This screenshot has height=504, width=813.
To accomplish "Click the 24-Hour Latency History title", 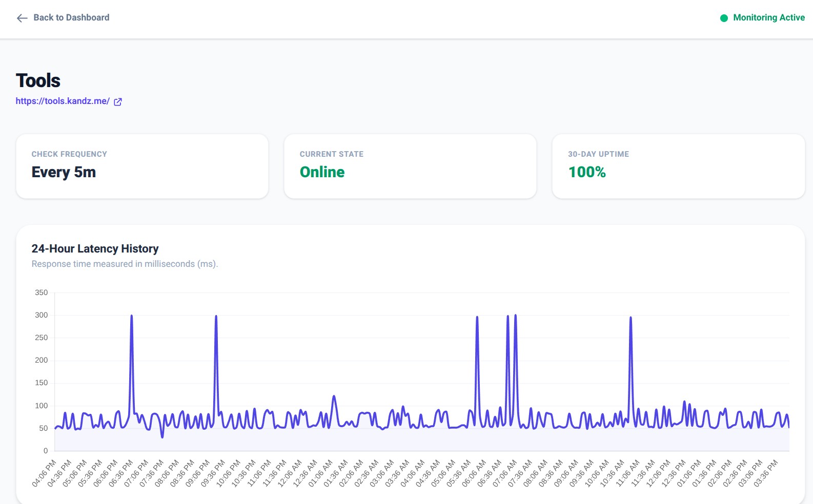I will pos(95,248).
